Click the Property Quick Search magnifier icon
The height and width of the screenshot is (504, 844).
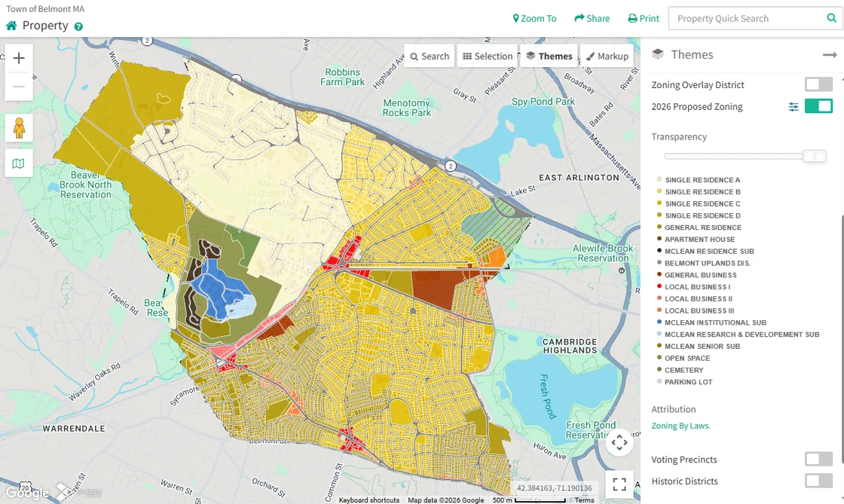pos(832,18)
